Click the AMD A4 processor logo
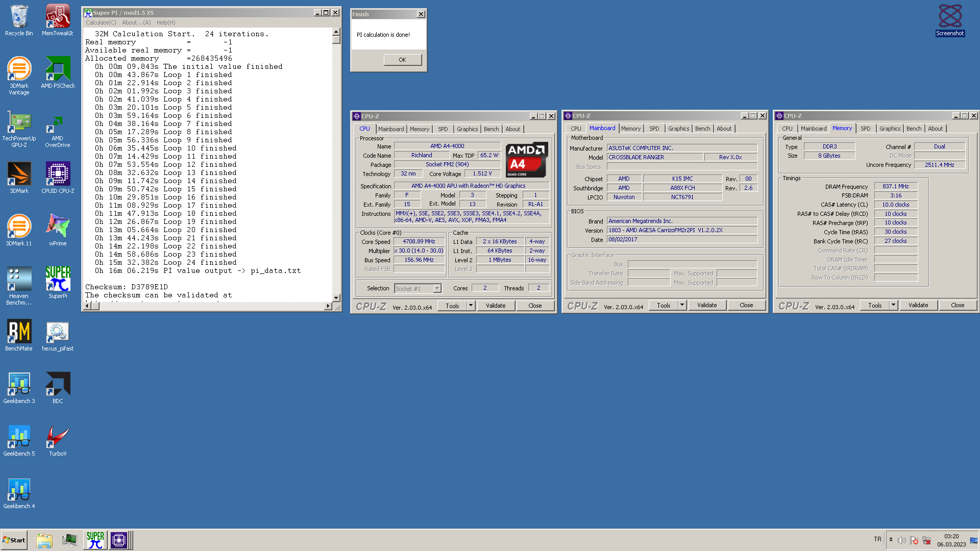The width and height of the screenshot is (980, 551). coord(527,160)
